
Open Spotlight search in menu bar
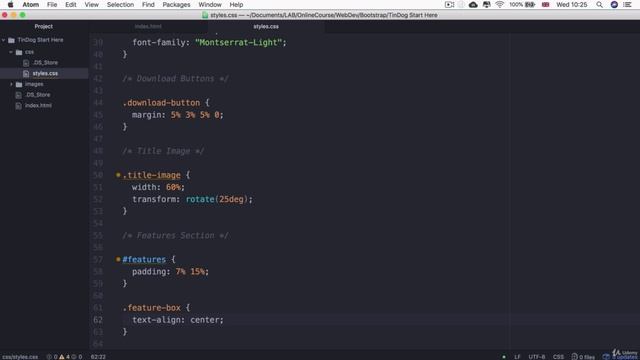(599, 4)
